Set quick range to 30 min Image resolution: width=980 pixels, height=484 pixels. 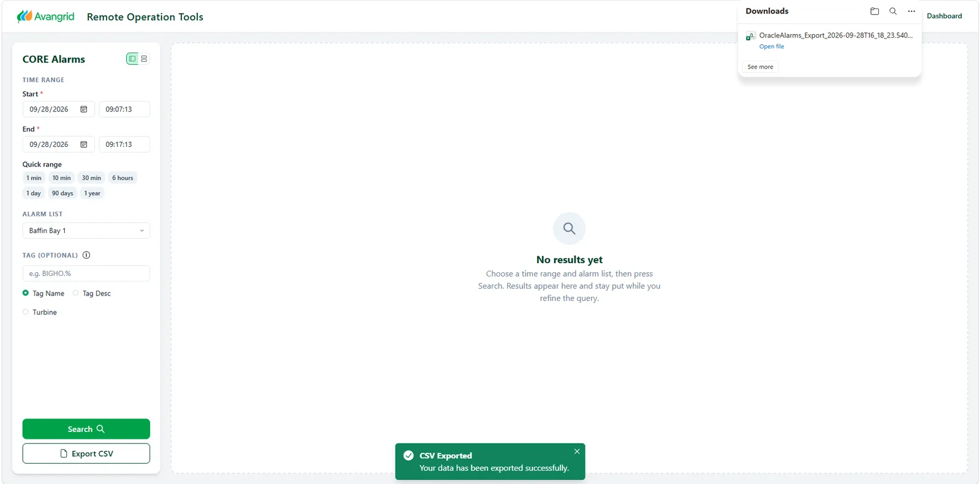[x=91, y=178]
